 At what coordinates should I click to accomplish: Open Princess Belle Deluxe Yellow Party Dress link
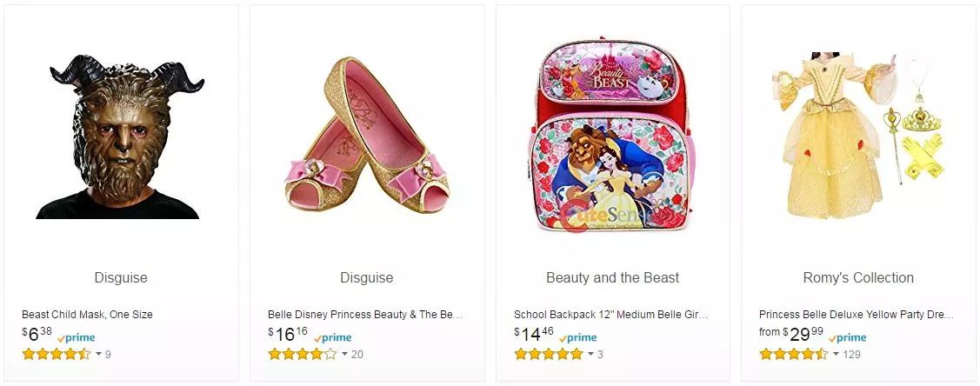[857, 315]
